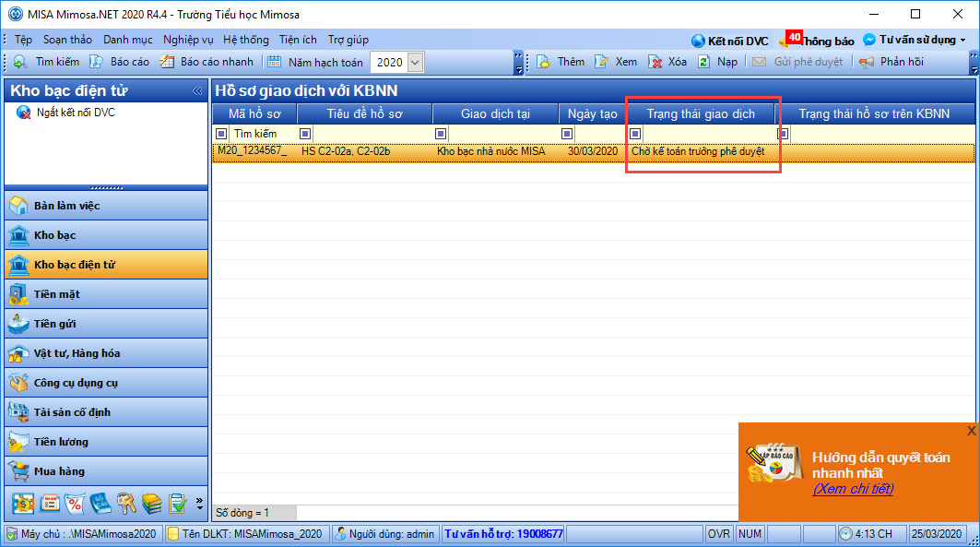Sort by Tiêu đề hồ sơ column header
This screenshot has height=547, width=980.
pos(364,113)
